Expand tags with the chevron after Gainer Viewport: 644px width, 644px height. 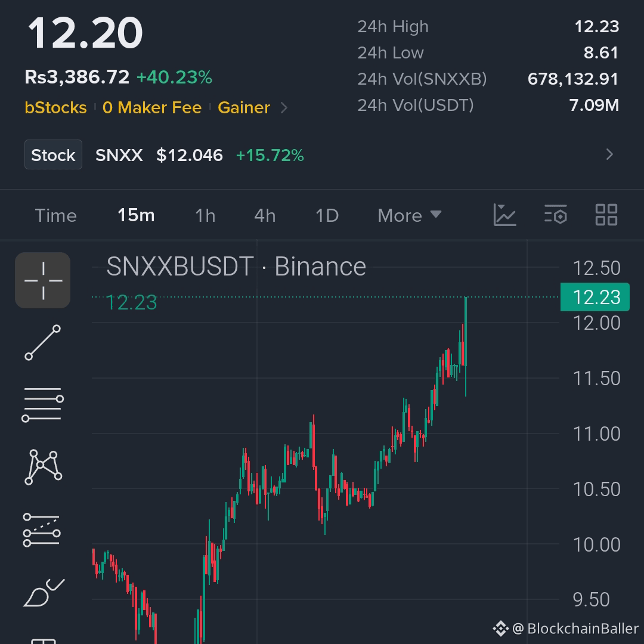click(284, 108)
